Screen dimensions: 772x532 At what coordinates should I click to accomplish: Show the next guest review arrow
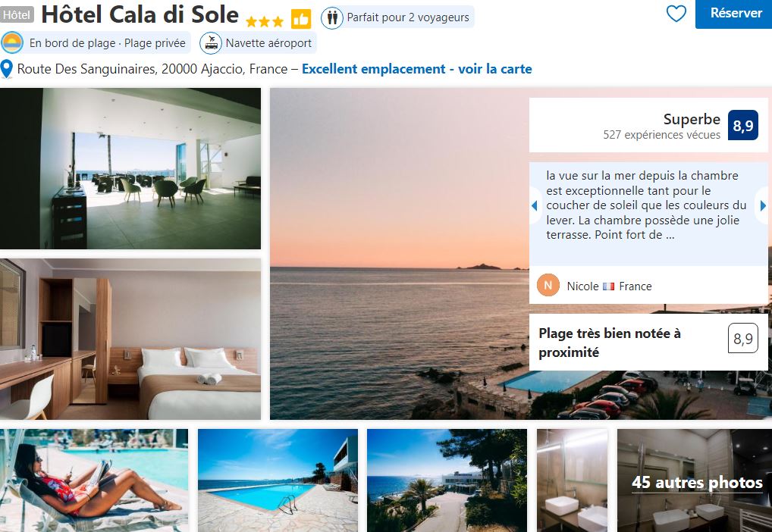763,205
